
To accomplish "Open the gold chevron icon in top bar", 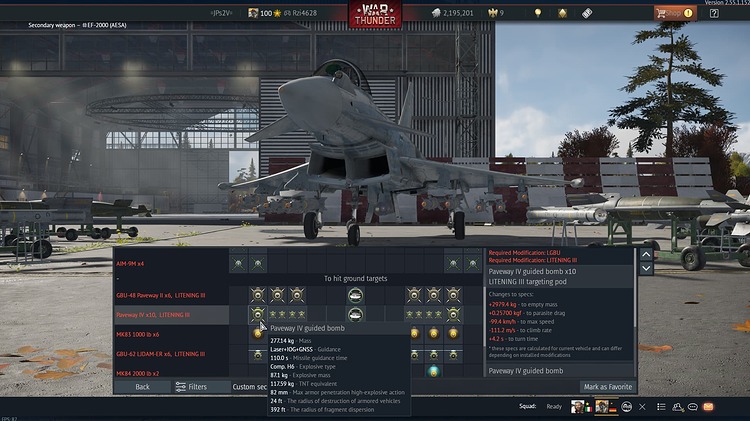I will point(562,13).
